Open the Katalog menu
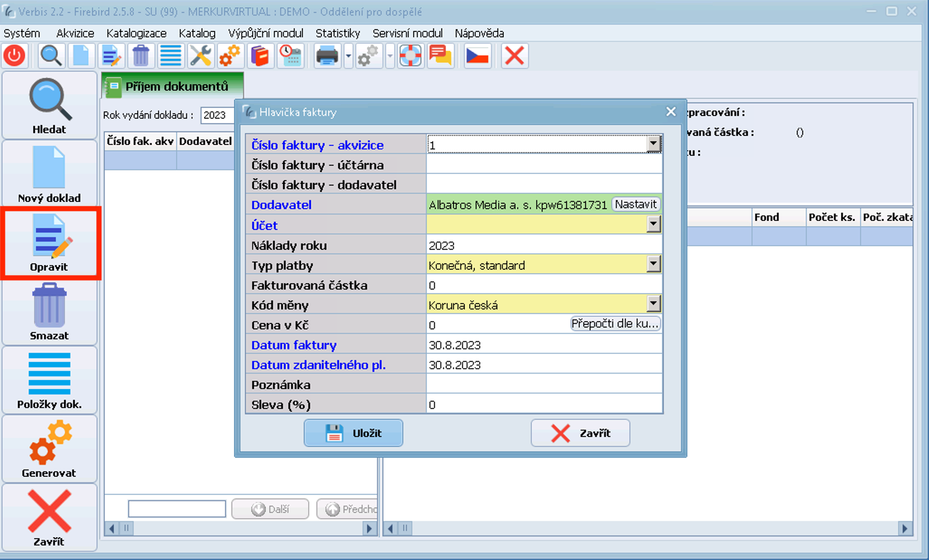 point(197,33)
